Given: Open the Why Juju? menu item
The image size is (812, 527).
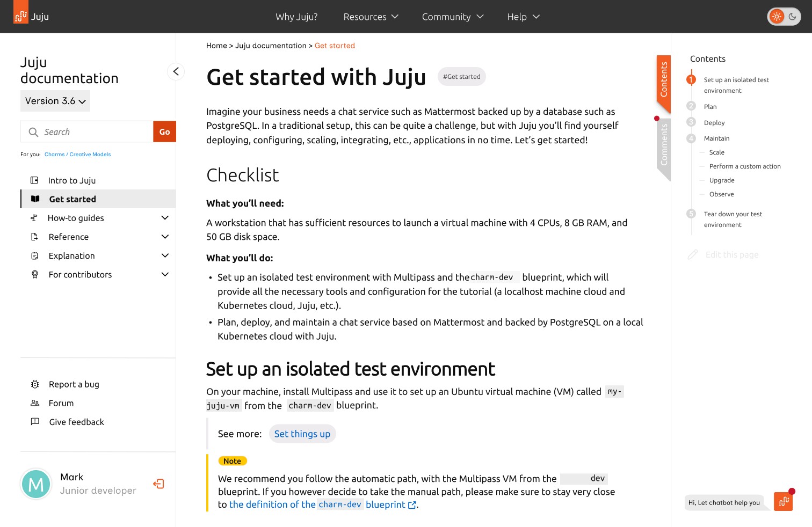Looking at the screenshot, I should coord(296,17).
